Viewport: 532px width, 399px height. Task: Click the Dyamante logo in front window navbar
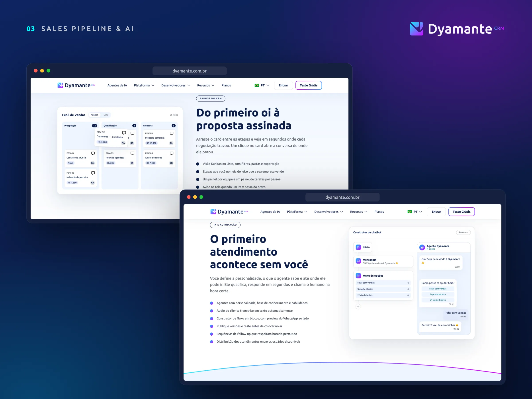coord(229,212)
